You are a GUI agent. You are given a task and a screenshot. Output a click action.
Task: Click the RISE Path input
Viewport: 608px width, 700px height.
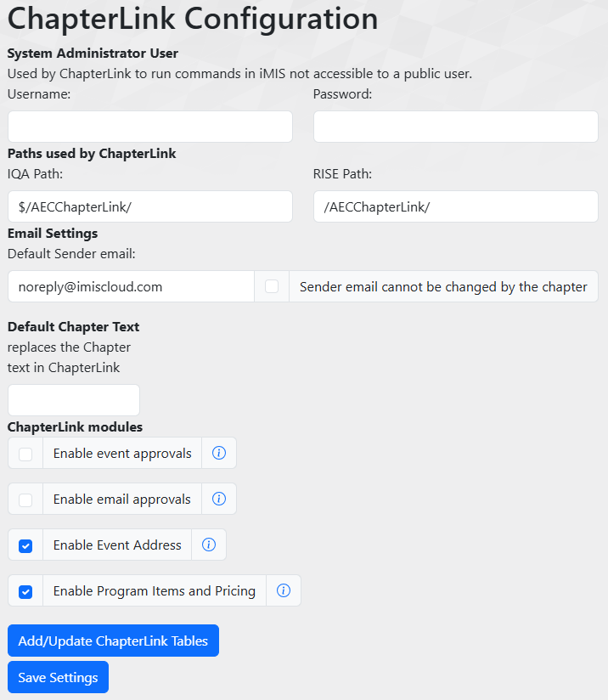point(456,206)
